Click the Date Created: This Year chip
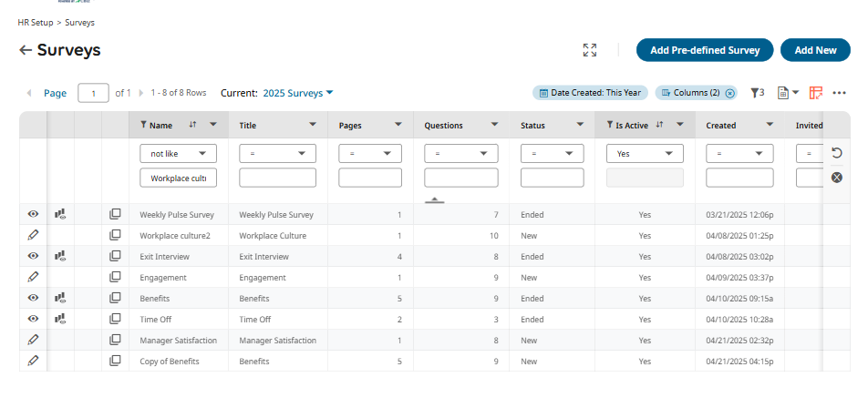868x408 pixels. [x=590, y=93]
